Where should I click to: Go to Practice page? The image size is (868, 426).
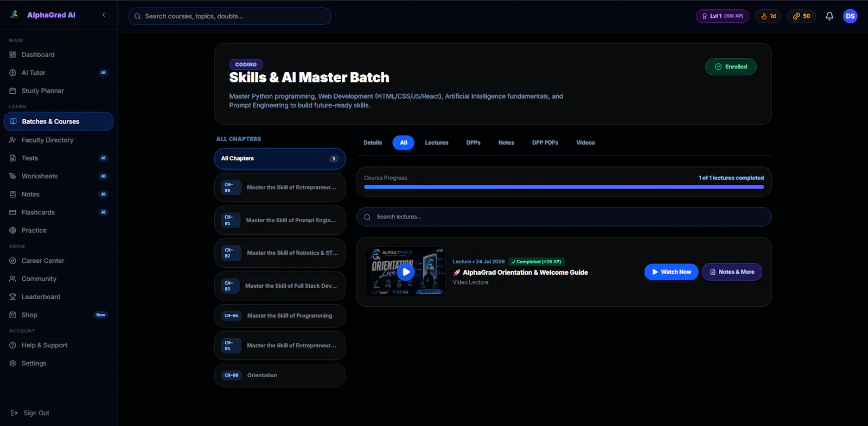click(x=59, y=230)
